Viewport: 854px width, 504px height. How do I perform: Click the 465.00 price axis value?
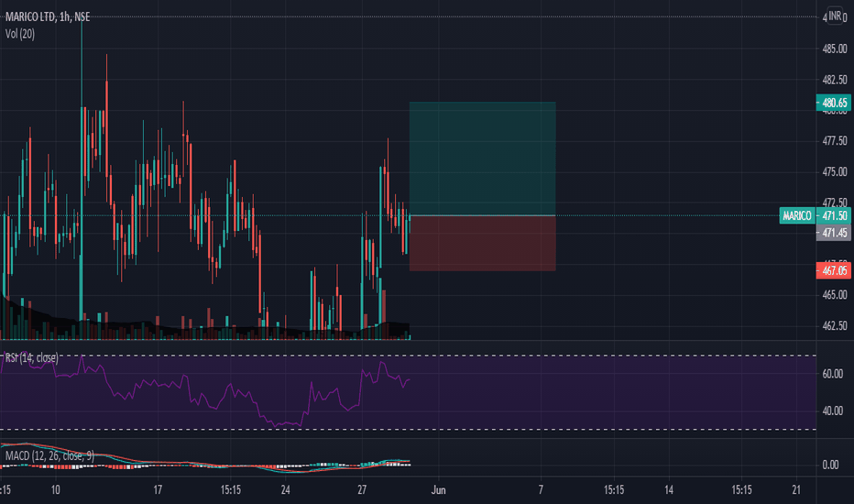835,295
